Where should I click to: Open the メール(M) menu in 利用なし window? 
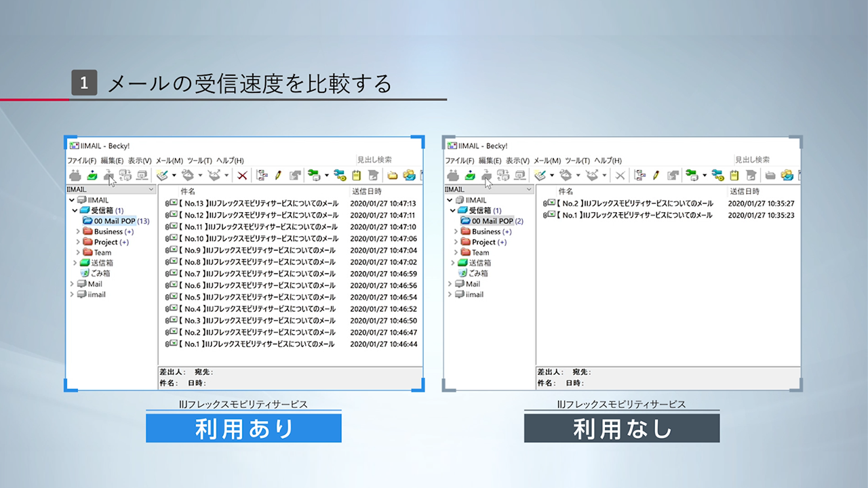point(547,161)
